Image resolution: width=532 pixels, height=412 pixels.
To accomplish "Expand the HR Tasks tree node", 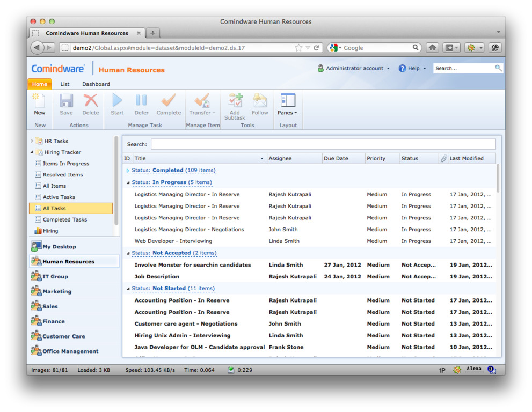I will [32, 141].
